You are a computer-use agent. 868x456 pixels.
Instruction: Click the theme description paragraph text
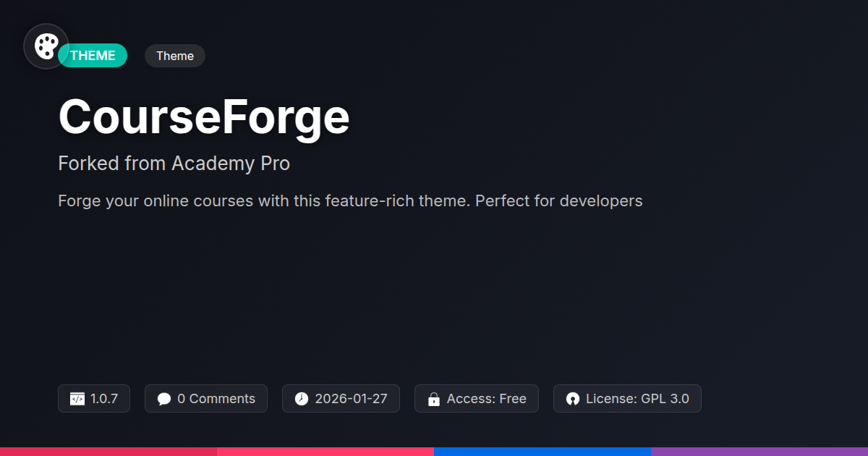coord(350,200)
